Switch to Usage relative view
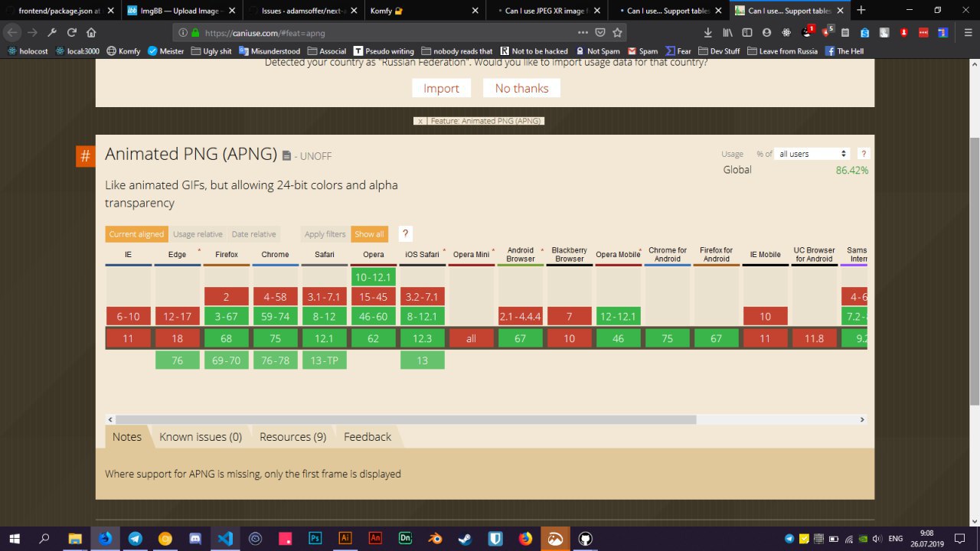Viewport: 980px width, 551px height. [x=198, y=234]
